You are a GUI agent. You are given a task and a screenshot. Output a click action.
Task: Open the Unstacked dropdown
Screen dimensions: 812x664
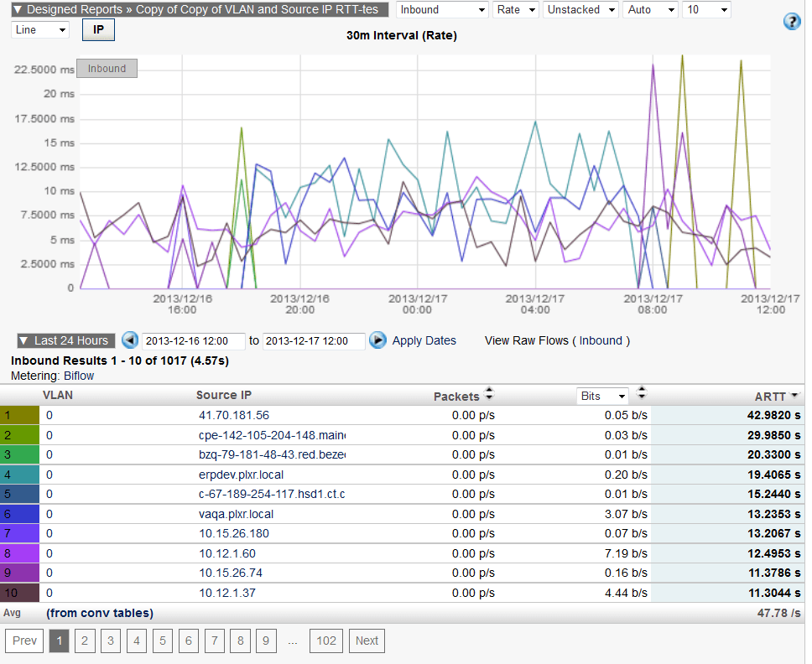[580, 10]
